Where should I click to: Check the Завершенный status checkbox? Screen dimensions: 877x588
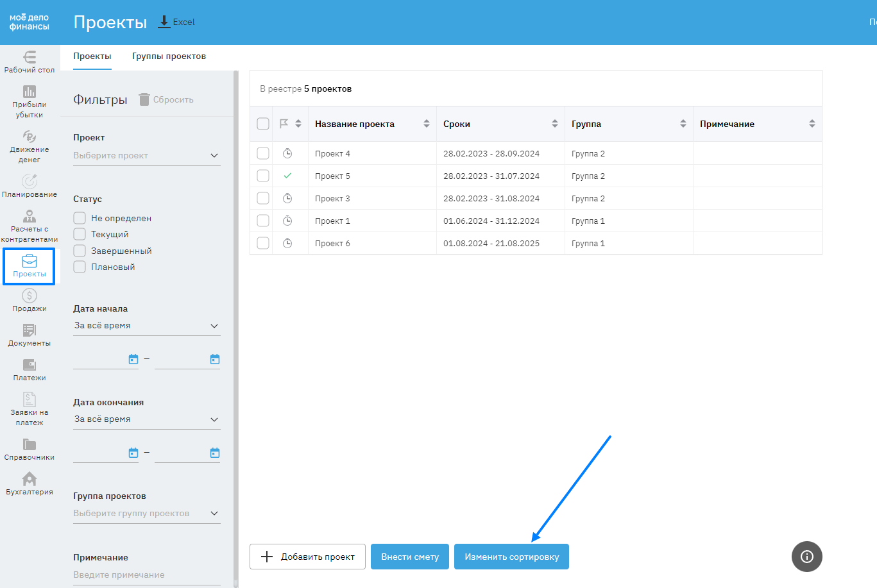click(x=80, y=251)
